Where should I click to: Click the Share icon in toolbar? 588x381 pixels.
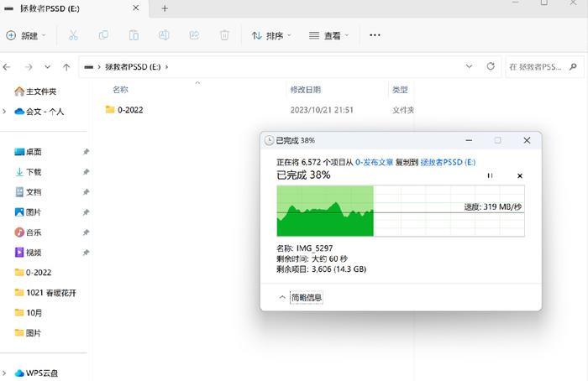point(194,35)
